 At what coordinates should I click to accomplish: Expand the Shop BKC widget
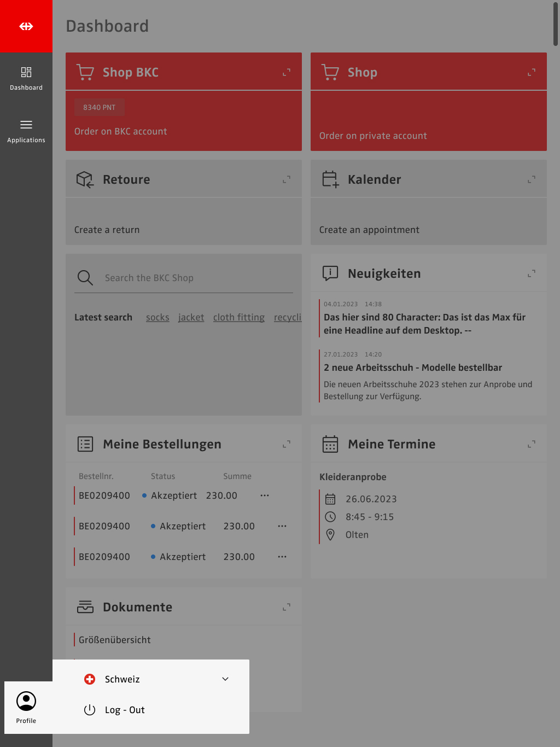(x=287, y=72)
